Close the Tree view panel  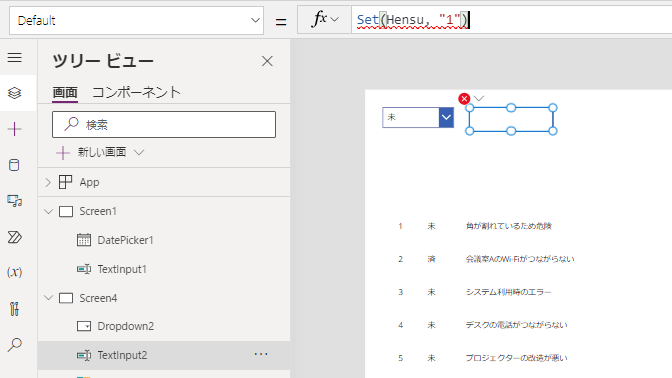coord(267,61)
